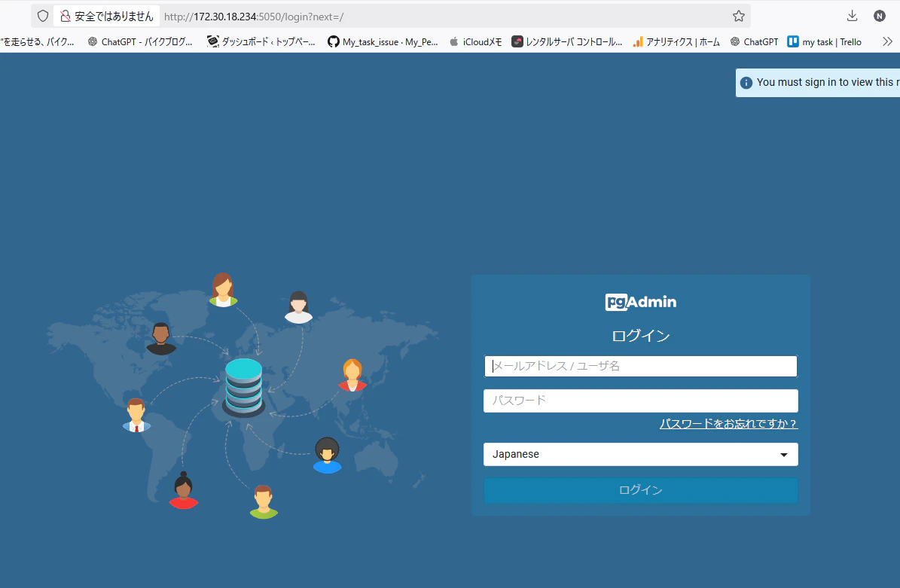Click the 安全ではありません security label
The width and height of the screenshot is (900, 588).
pyautogui.click(x=114, y=16)
